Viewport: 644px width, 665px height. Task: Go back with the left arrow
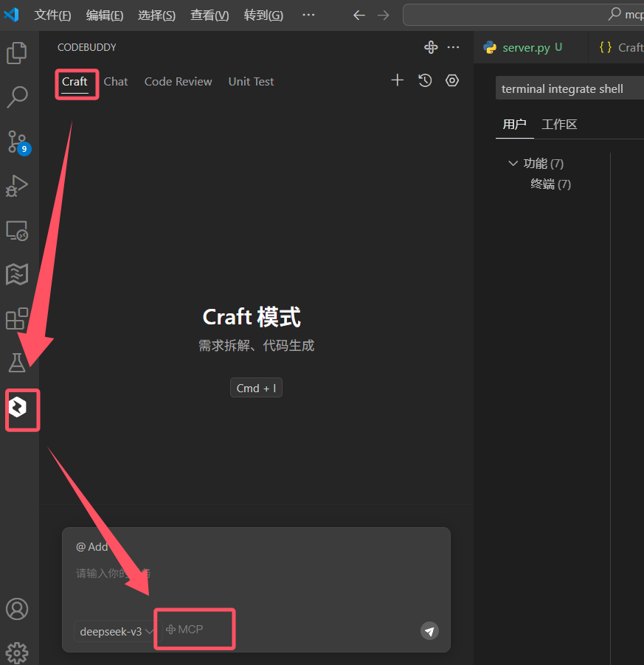tap(359, 15)
